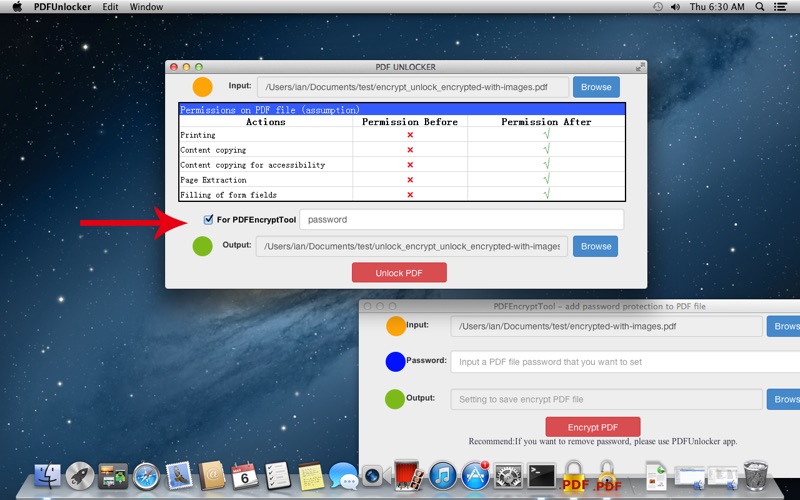Open the Trash in the Dock
Viewport: 800px width, 500px height.
pyautogui.click(x=756, y=476)
